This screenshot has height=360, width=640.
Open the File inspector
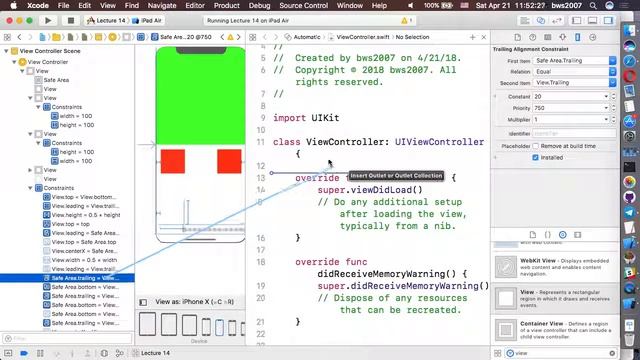pos(517,37)
